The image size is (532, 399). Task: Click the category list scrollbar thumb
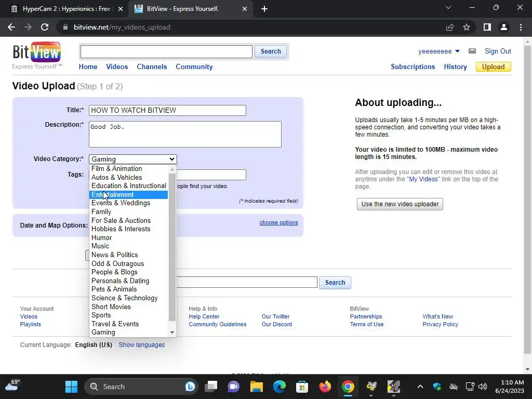pos(172,247)
